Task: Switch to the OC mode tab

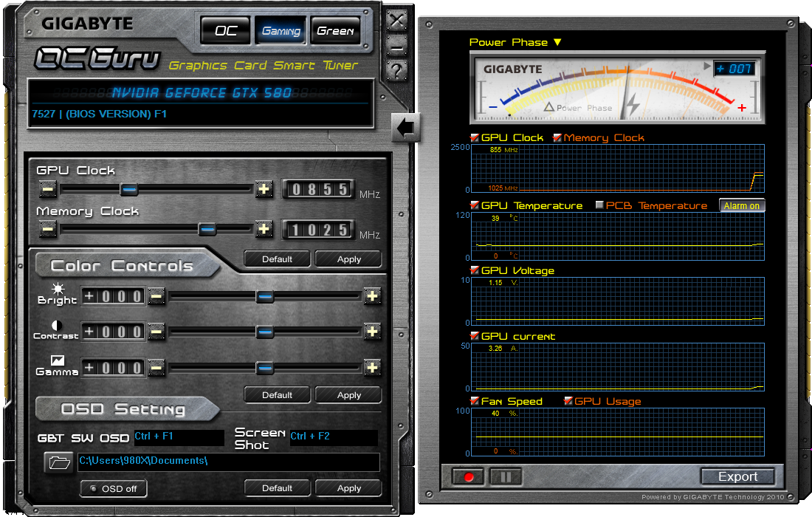Action: 226,31
